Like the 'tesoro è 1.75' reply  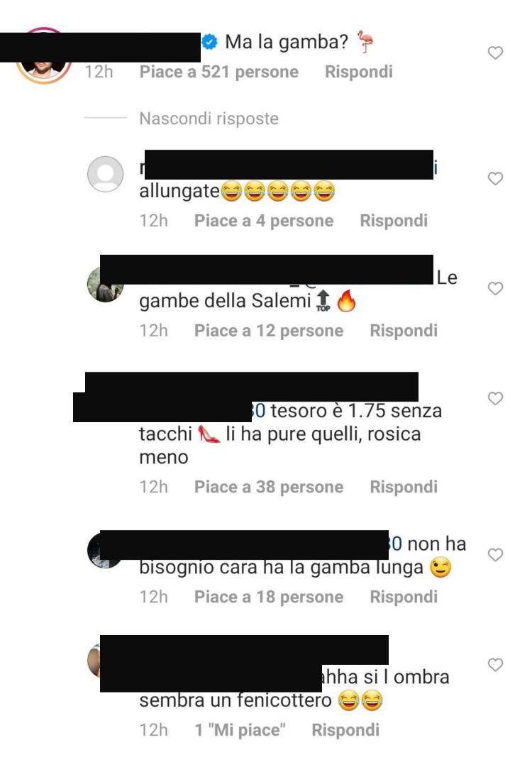click(495, 399)
